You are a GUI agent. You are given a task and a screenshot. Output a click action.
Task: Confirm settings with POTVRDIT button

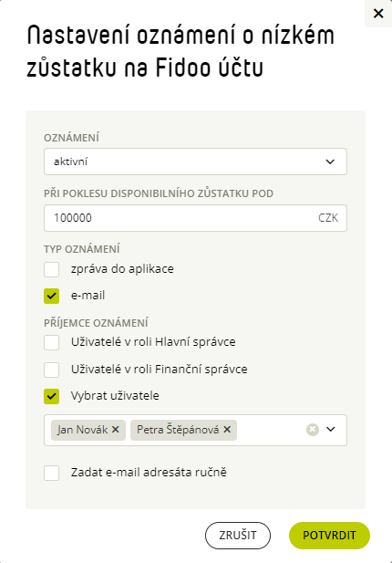tap(329, 536)
